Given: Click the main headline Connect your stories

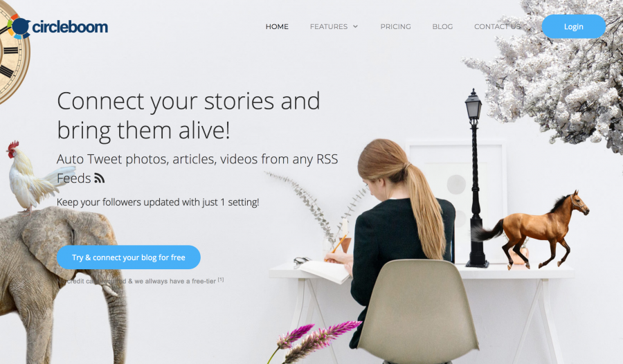Looking at the screenshot, I should [188, 116].
